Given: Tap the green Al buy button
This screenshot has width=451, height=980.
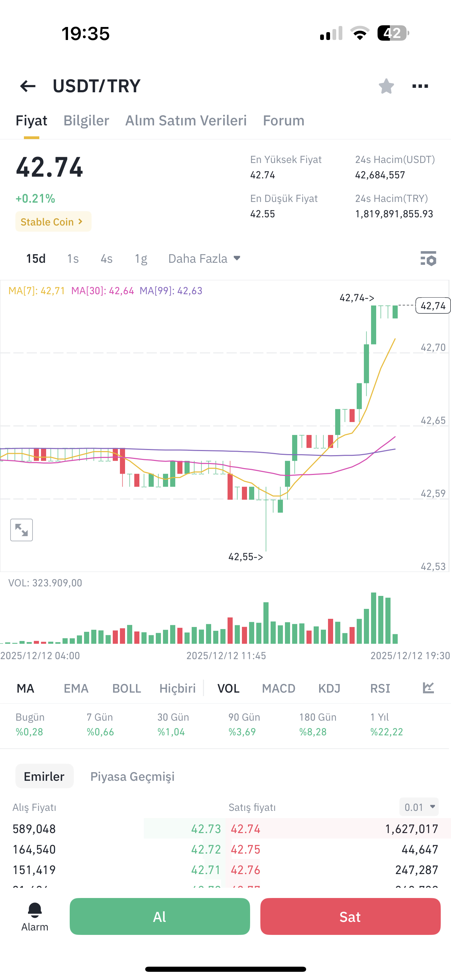Looking at the screenshot, I should point(160,916).
